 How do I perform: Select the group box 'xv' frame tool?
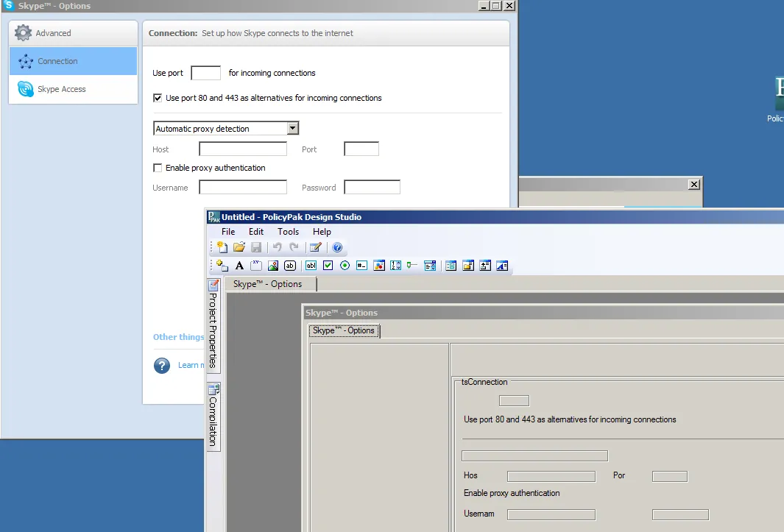click(256, 266)
